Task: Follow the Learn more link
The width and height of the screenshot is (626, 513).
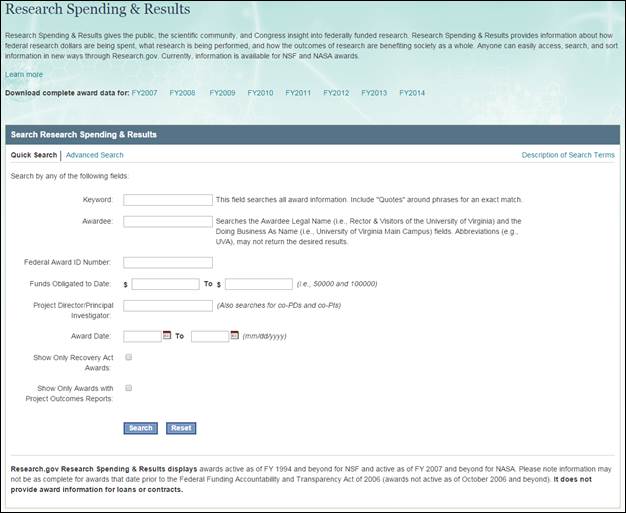Action: tap(24, 75)
